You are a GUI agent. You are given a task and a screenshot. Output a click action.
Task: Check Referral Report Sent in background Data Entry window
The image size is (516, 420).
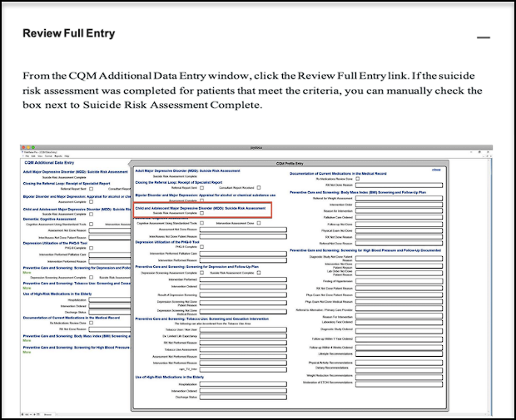(92, 189)
